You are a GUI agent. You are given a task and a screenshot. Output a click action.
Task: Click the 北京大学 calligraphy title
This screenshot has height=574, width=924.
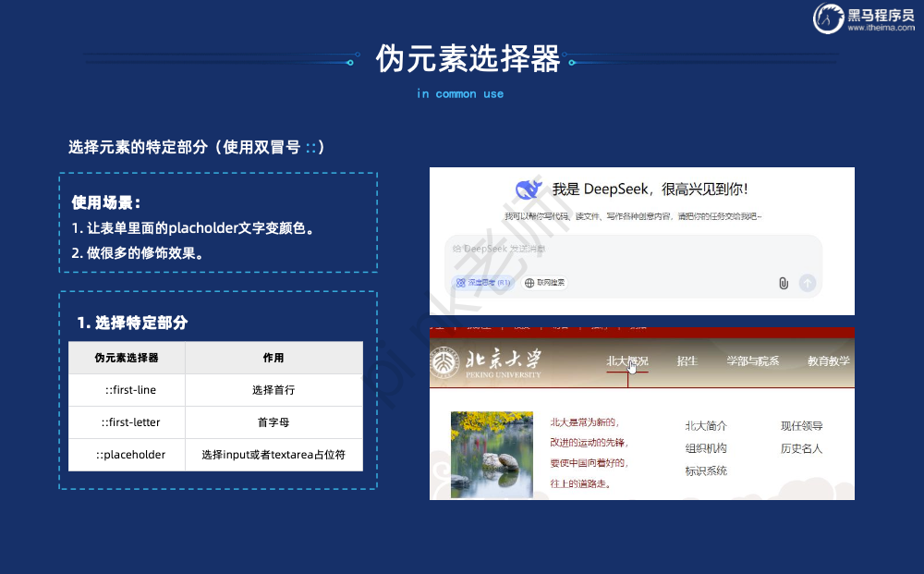point(504,359)
